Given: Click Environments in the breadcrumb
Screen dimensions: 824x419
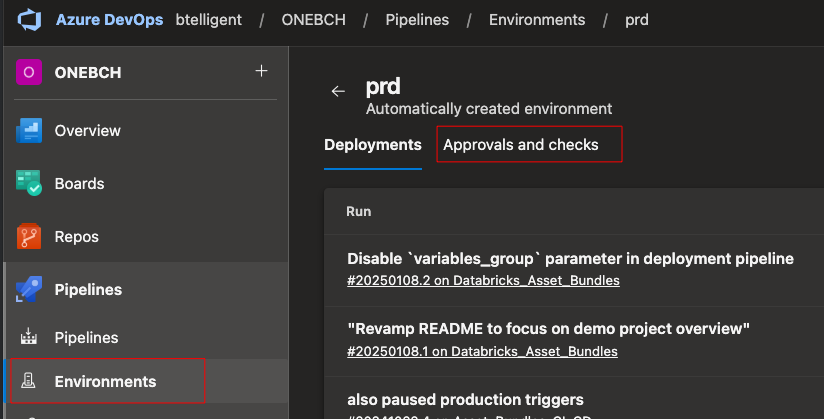Looking at the screenshot, I should pyautogui.click(x=537, y=20).
